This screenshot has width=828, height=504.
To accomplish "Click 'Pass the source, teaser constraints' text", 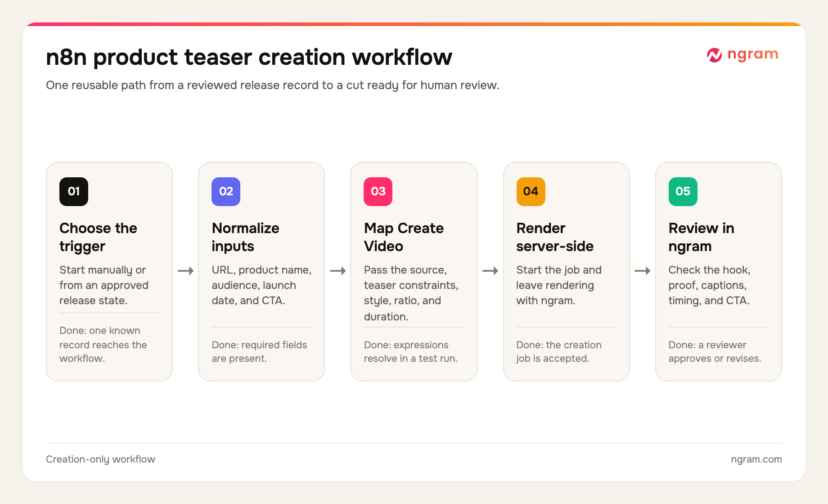I will (411, 293).
